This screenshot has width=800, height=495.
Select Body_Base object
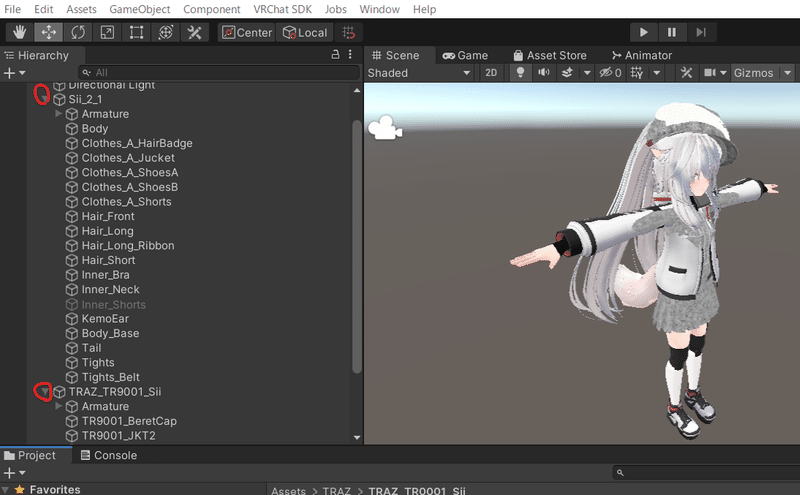click(110, 333)
